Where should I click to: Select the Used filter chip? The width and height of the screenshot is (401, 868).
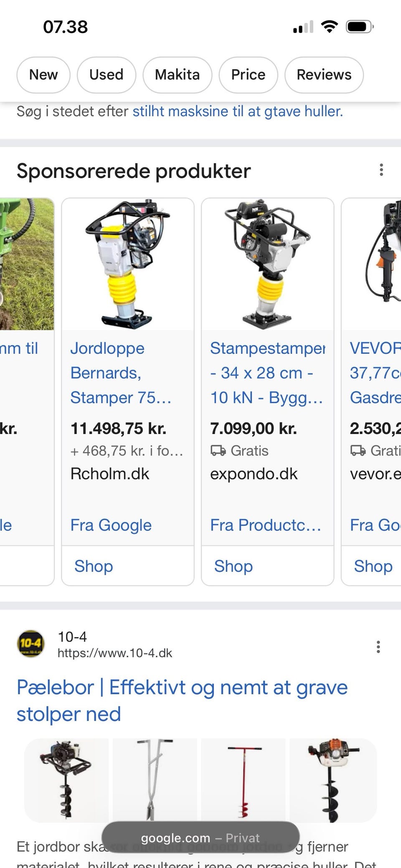pyautogui.click(x=106, y=75)
